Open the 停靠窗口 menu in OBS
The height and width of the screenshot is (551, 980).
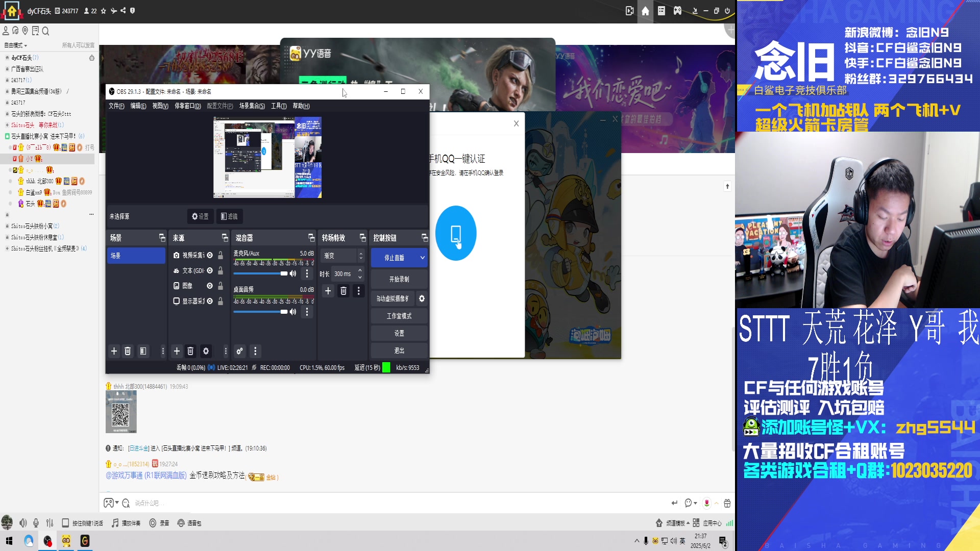[x=188, y=106]
